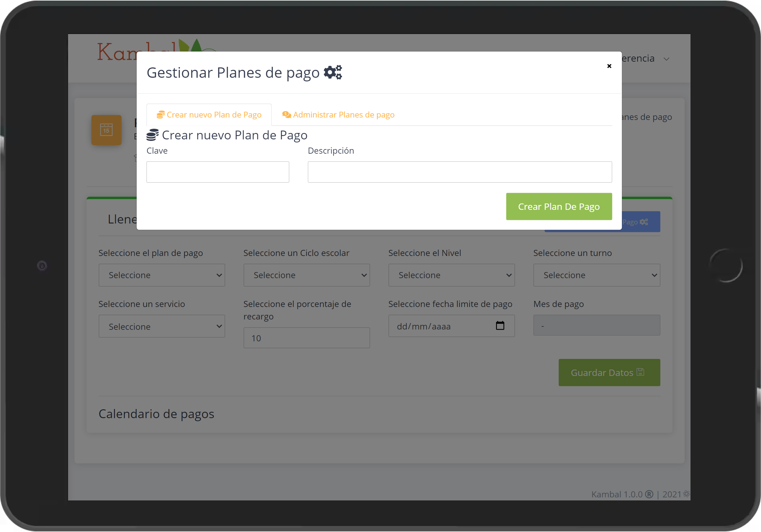Open the Crear nuevo Plan de Pago tab
The height and width of the screenshot is (532, 761).
[x=209, y=114]
